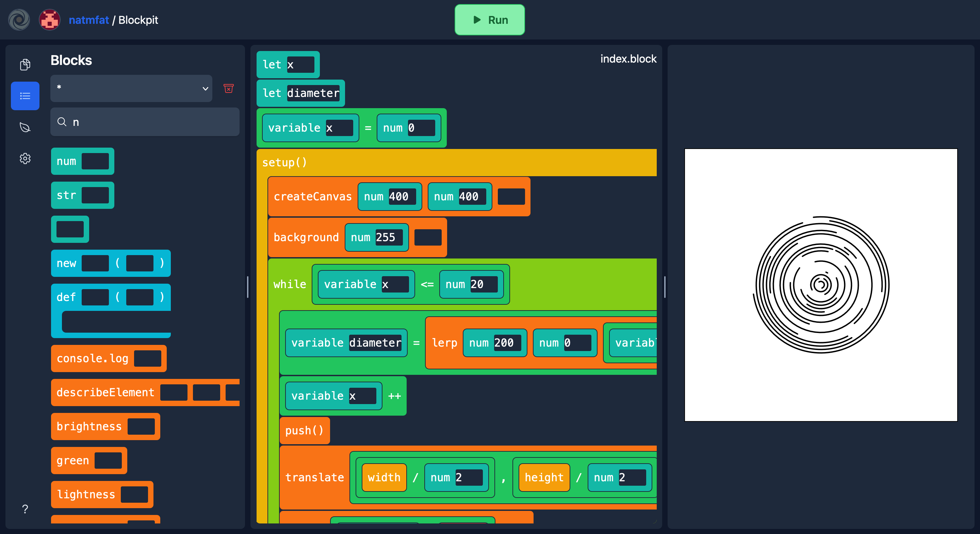980x534 pixels.
Task: Click the createCanvas block label
Action: 313,197
